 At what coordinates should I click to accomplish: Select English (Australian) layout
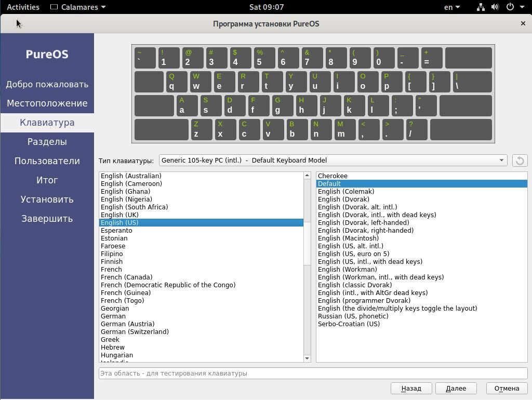pos(201,176)
